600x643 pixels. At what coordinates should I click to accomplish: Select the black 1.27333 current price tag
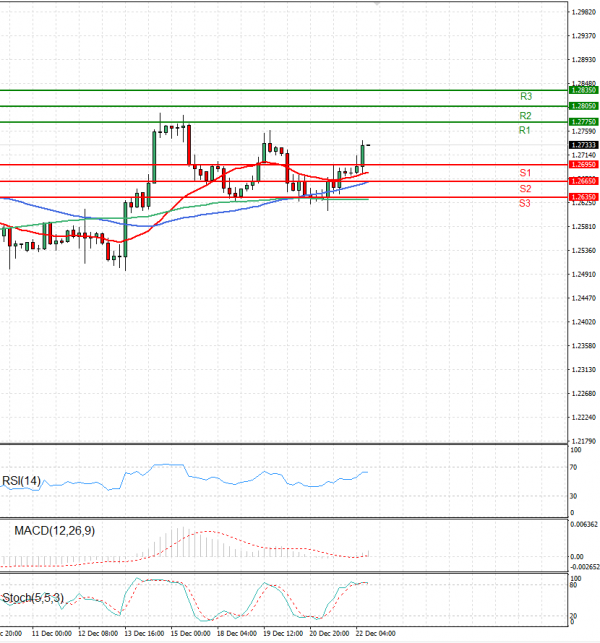[x=584, y=145]
